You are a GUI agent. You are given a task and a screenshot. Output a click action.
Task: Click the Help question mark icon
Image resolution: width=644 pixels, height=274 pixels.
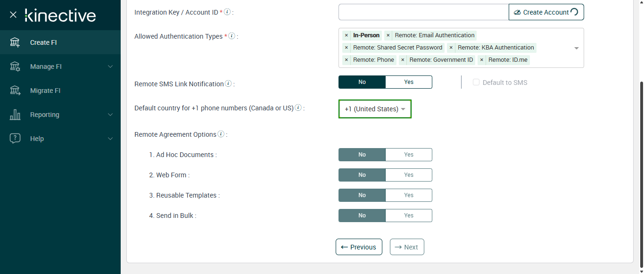coord(15,139)
